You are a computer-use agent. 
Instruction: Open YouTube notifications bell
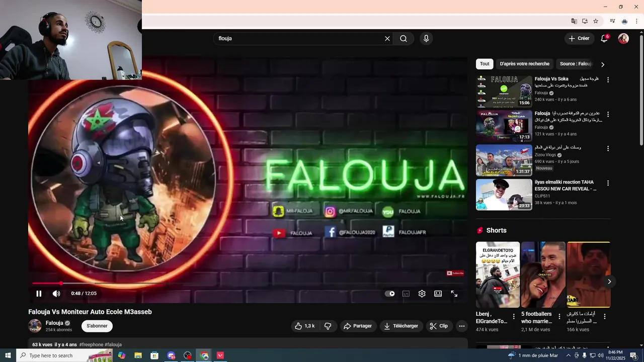click(604, 39)
